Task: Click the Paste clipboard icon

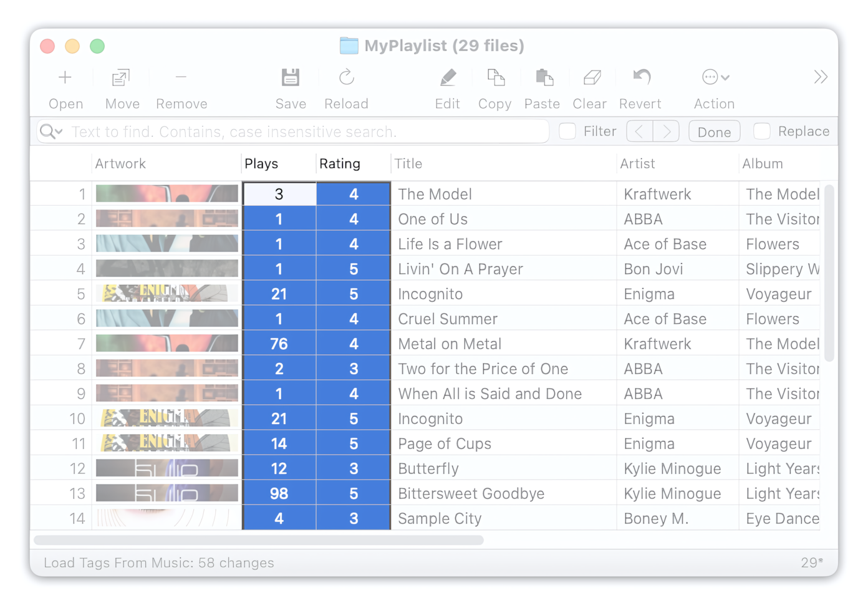Action: pos(544,77)
